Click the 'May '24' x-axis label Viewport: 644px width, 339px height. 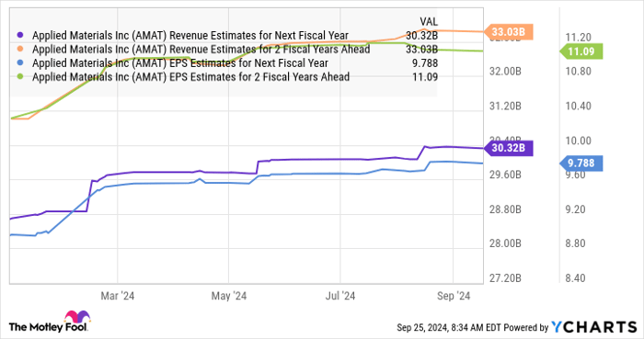229,296
